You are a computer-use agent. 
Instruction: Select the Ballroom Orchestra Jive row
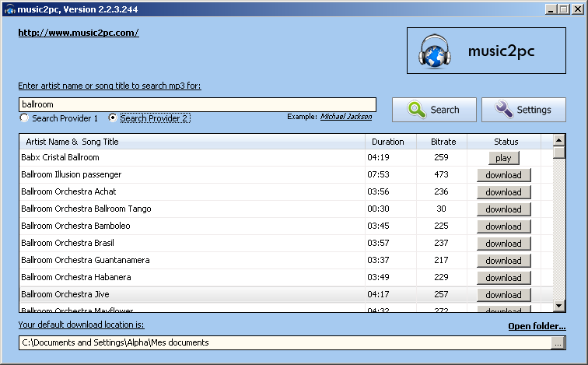click(286, 294)
